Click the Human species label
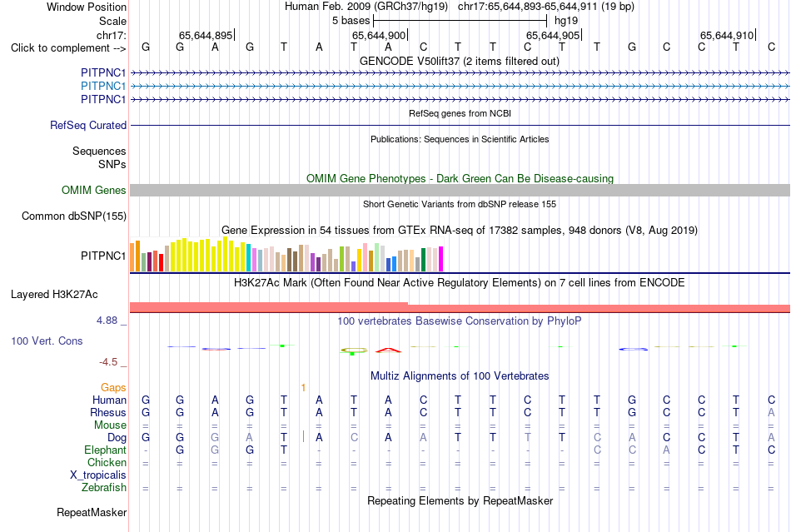791x532 pixels. tap(109, 400)
